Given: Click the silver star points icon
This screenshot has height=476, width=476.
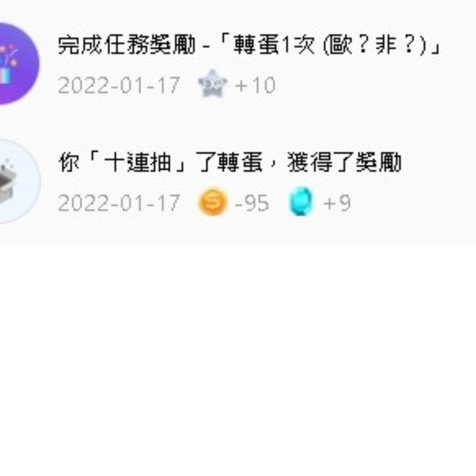Looking at the screenshot, I should point(213,84).
